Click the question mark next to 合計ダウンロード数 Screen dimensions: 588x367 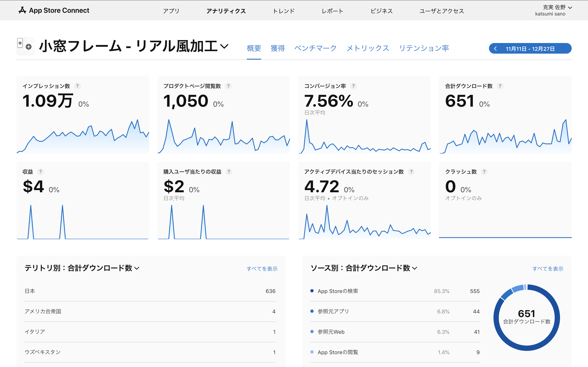click(x=500, y=86)
